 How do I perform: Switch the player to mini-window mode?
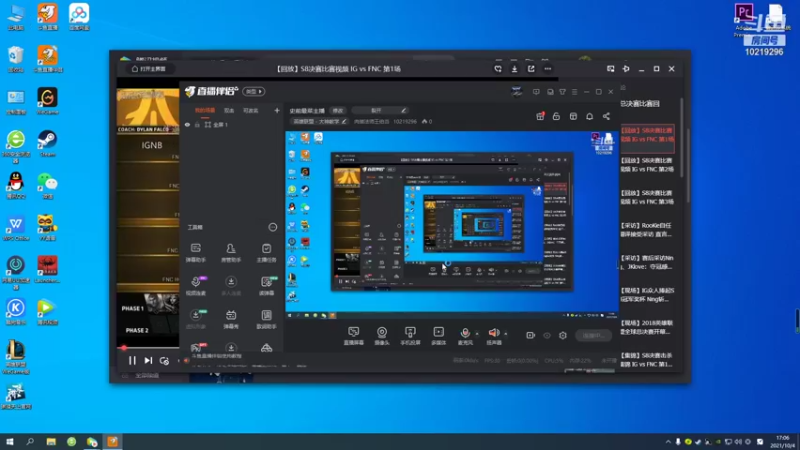click(x=610, y=69)
